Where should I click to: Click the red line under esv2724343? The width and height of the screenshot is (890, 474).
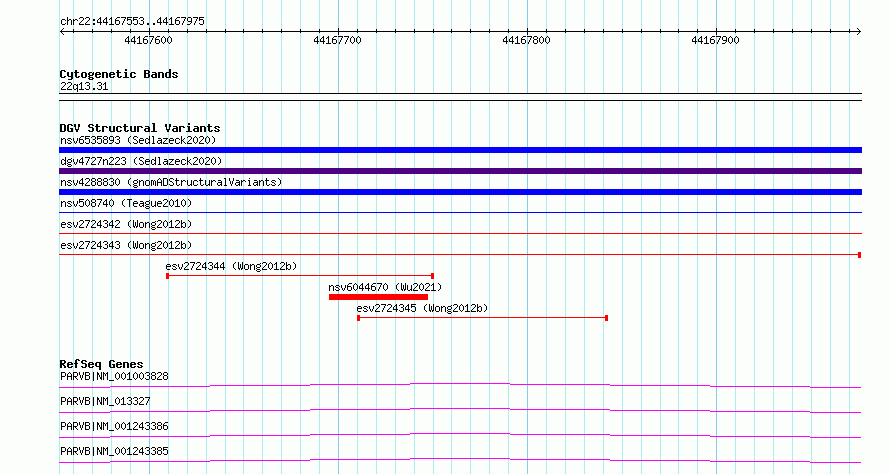pyautogui.click(x=460, y=255)
